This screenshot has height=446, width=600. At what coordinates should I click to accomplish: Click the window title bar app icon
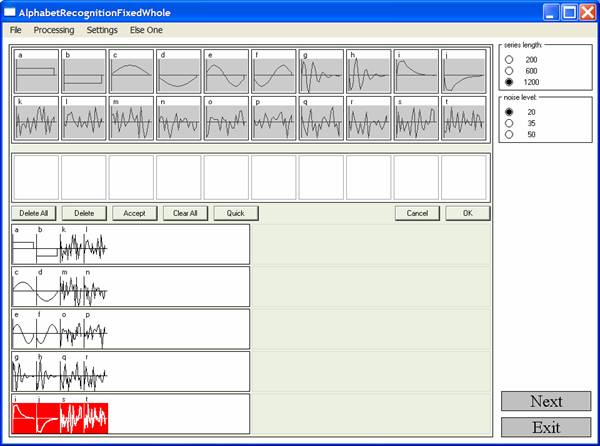(x=10, y=13)
